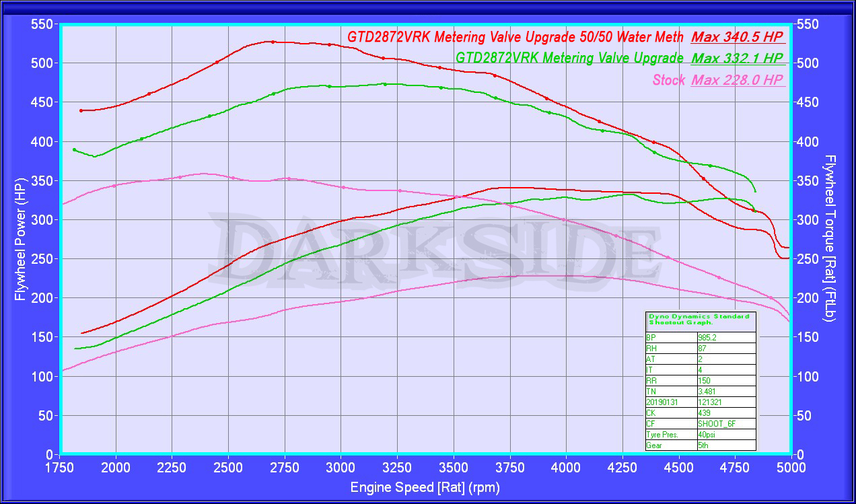
Task: Click the '2750' rpm axis tick label
Action: 285,468
